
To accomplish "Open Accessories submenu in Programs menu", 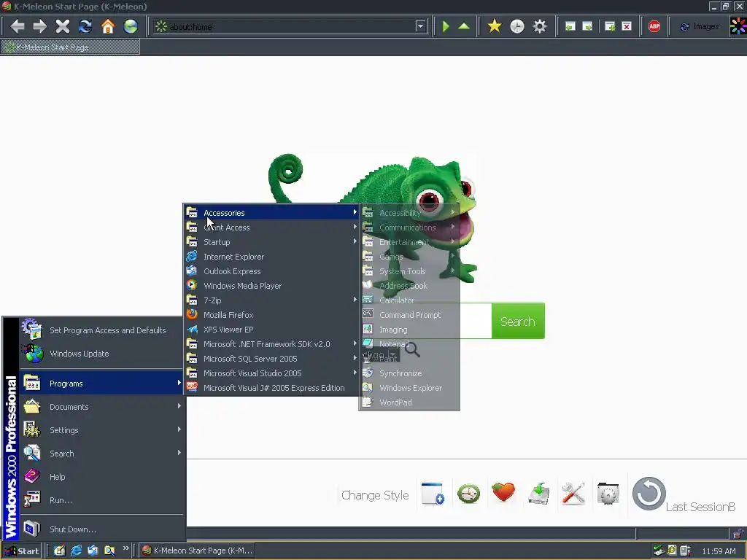I will [x=271, y=213].
